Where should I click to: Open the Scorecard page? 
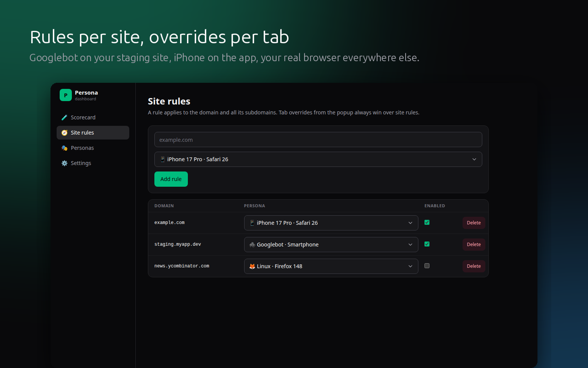93,117
